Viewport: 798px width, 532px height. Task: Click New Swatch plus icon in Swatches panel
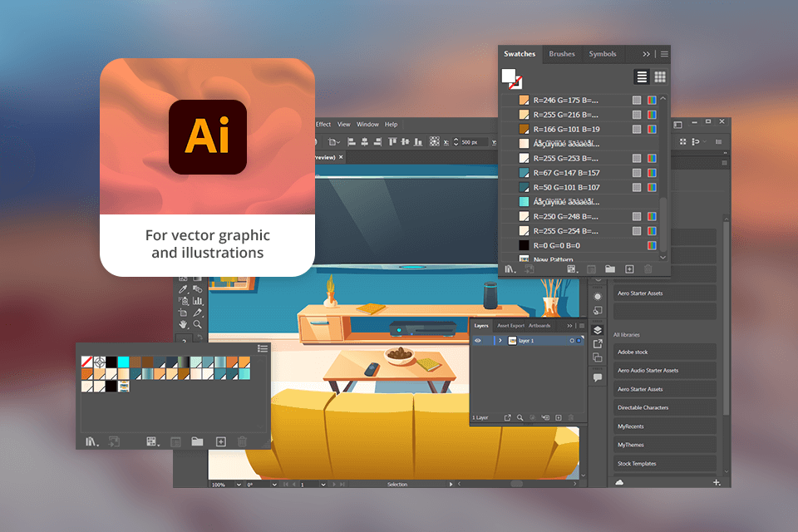point(629,268)
